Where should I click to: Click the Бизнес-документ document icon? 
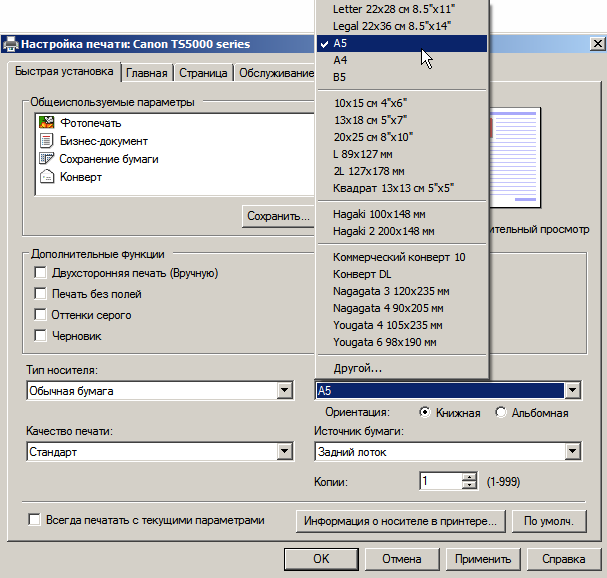click(x=46, y=141)
